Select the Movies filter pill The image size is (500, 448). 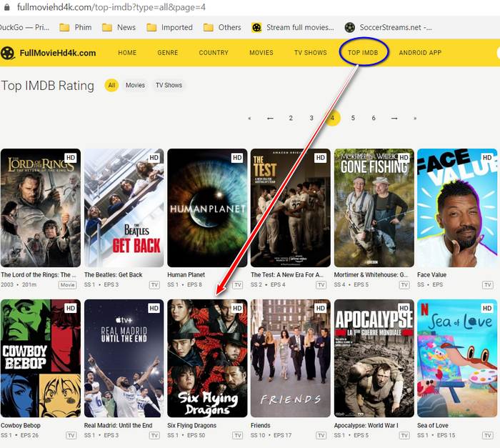point(135,85)
